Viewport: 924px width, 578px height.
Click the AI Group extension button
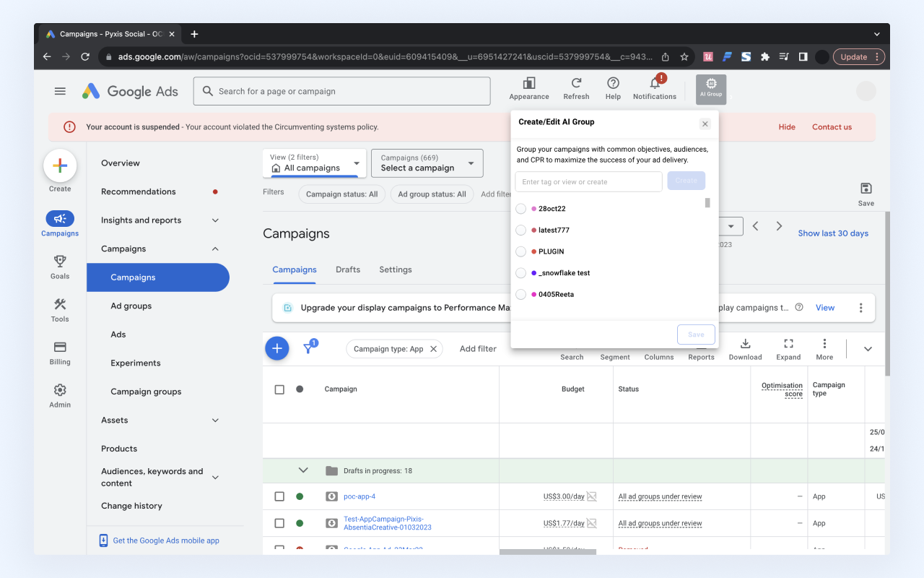(x=711, y=90)
